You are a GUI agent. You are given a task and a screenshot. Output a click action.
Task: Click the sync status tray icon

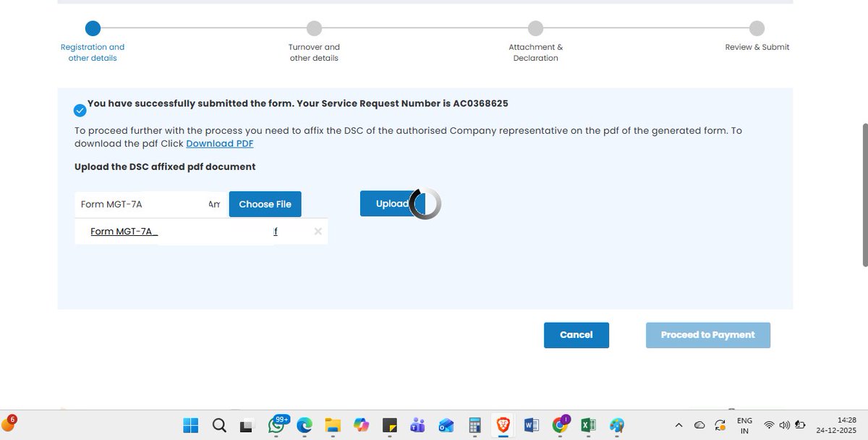(720, 426)
